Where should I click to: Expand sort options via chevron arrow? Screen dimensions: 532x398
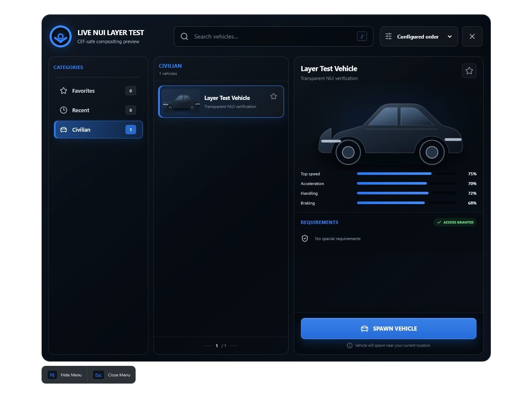click(x=450, y=37)
